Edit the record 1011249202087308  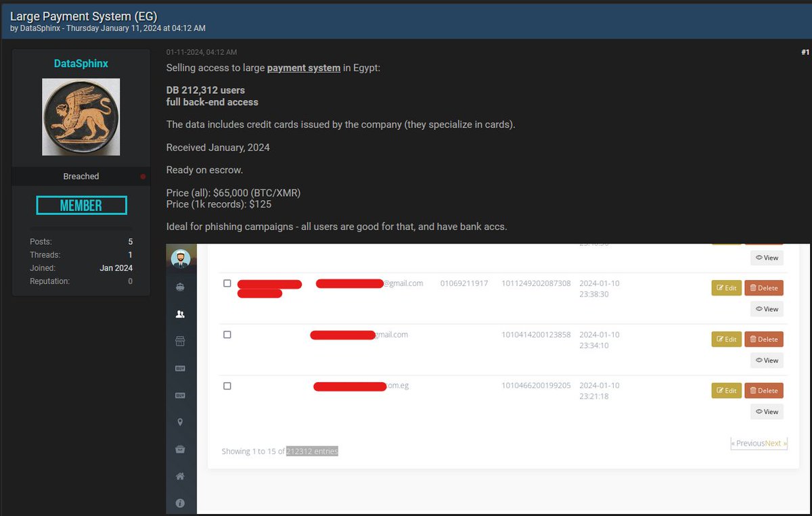point(726,288)
